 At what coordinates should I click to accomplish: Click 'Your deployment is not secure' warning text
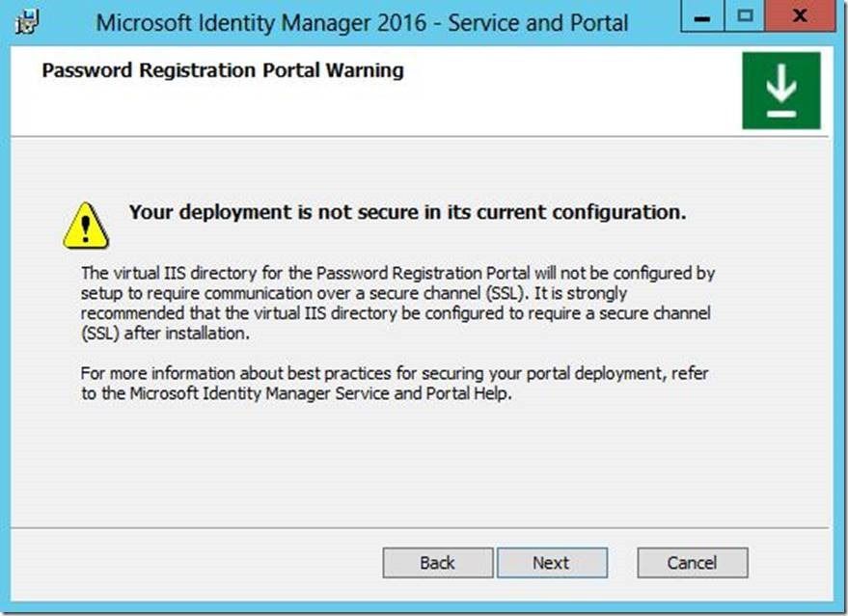(407, 212)
